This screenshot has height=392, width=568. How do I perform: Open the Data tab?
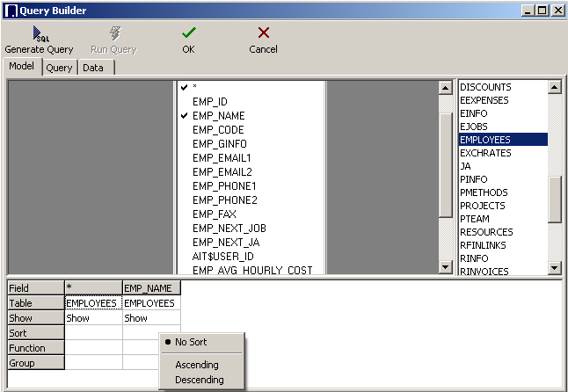click(93, 68)
